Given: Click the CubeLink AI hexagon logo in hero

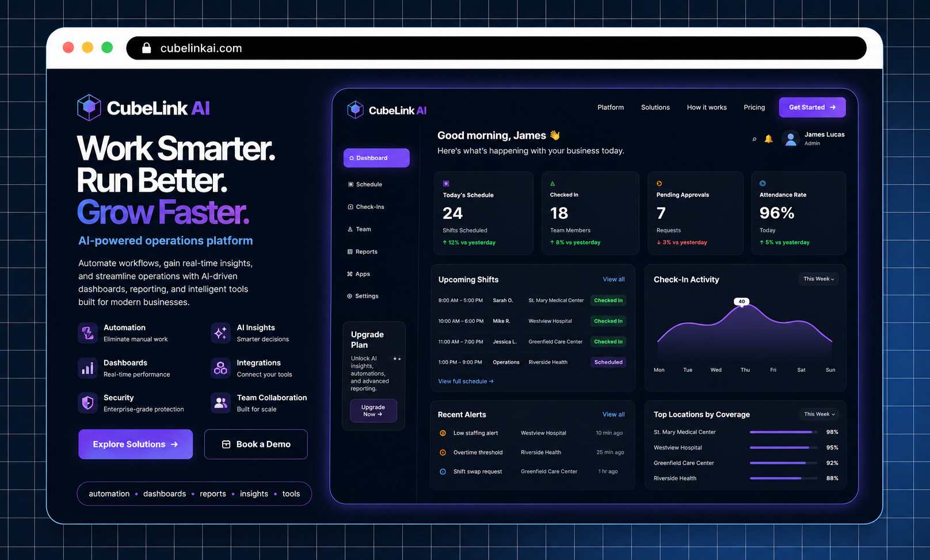Looking at the screenshot, I should [89, 108].
